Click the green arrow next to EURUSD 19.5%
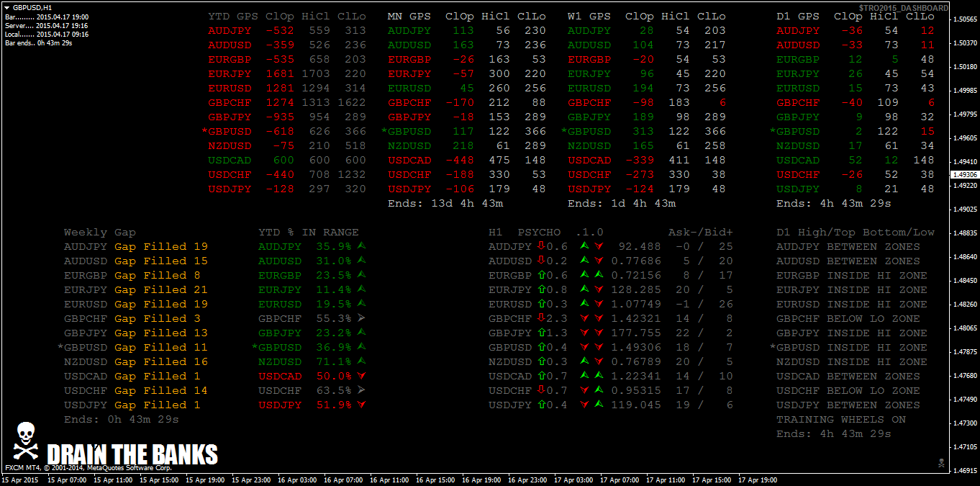 362,304
